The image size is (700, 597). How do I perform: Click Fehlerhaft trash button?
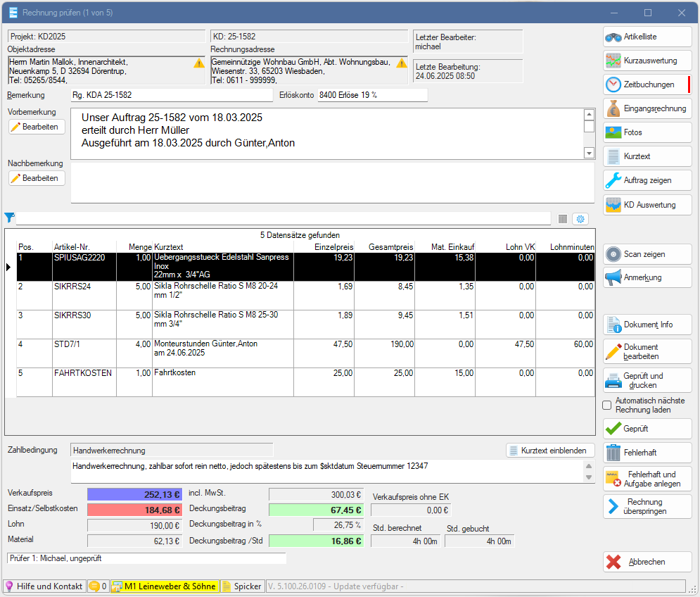point(647,453)
